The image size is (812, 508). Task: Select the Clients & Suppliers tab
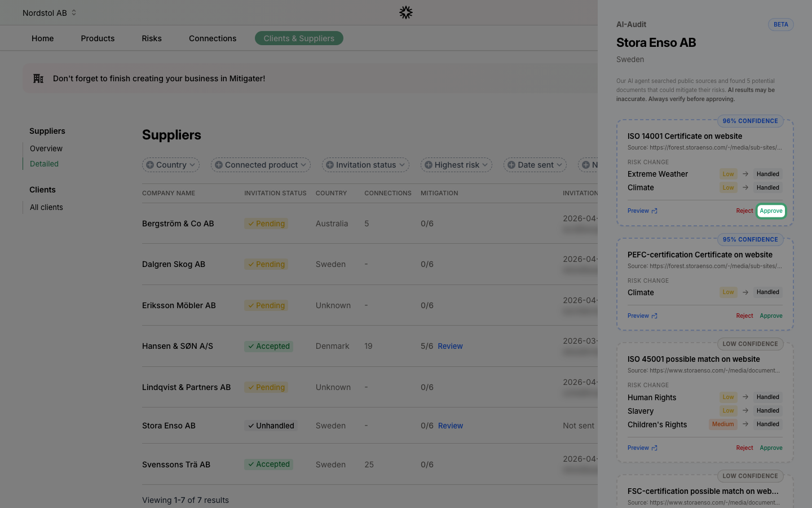click(299, 38)
